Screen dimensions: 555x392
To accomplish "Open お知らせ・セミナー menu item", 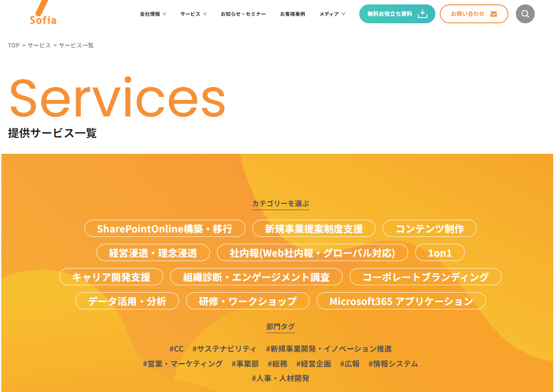I will pos(243,14).
